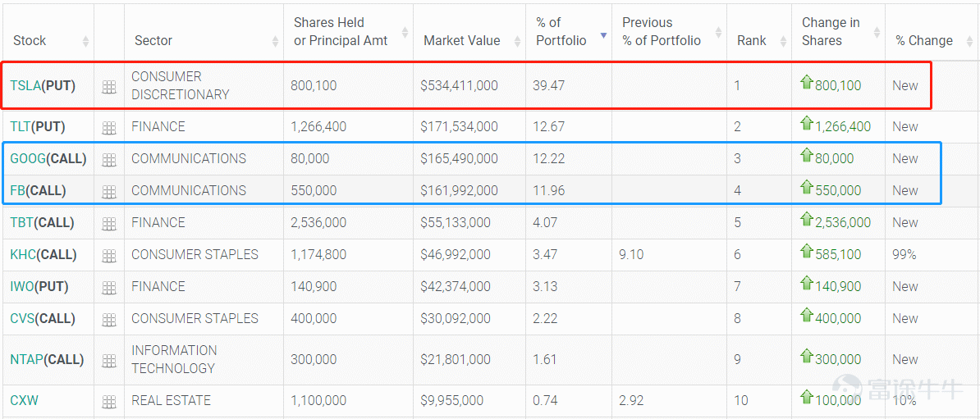Click green up arrow beside 800,100 change
The image size is (980, 419).
coord(806,83)
